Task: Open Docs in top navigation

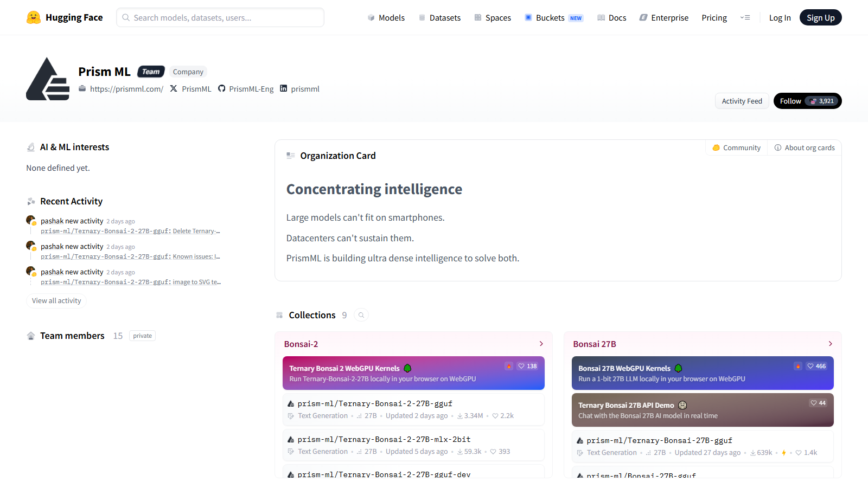Action: point(612,17)
